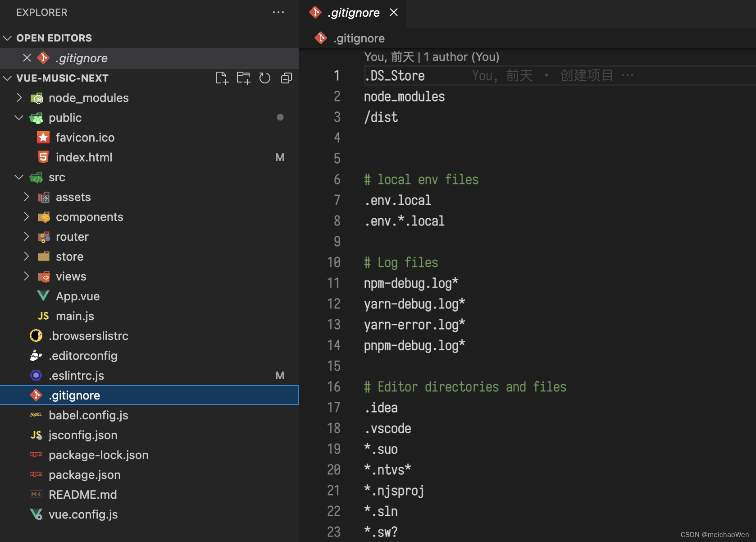Click the Vue icon beside App.vue
This screenshot has width=756, height=542.
[43, 296]
